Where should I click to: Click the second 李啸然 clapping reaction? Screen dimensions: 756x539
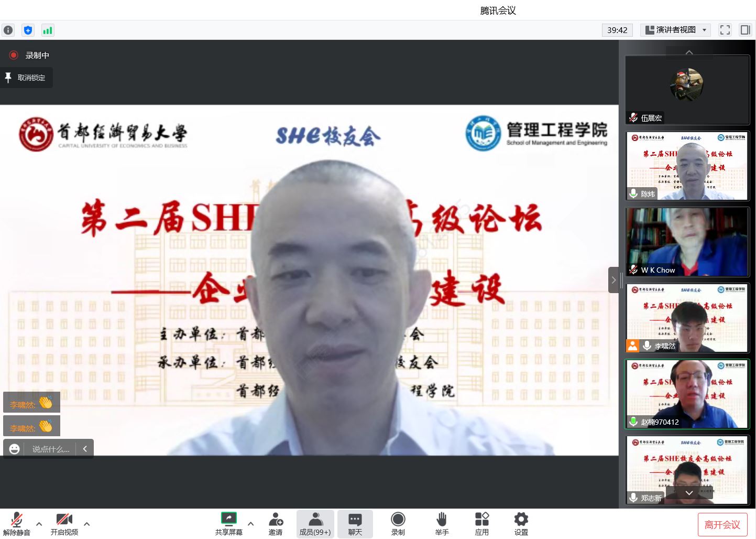31,426
